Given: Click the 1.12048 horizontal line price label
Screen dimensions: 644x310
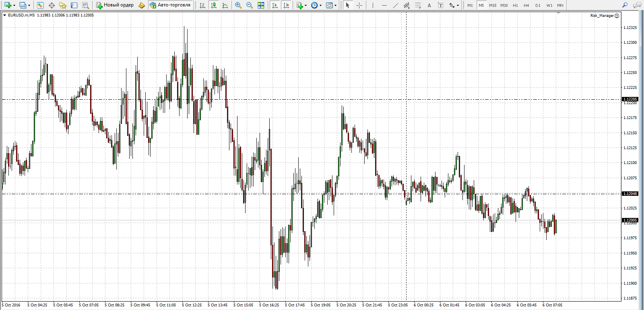Looking at the screenshot, I should [630, 194].
